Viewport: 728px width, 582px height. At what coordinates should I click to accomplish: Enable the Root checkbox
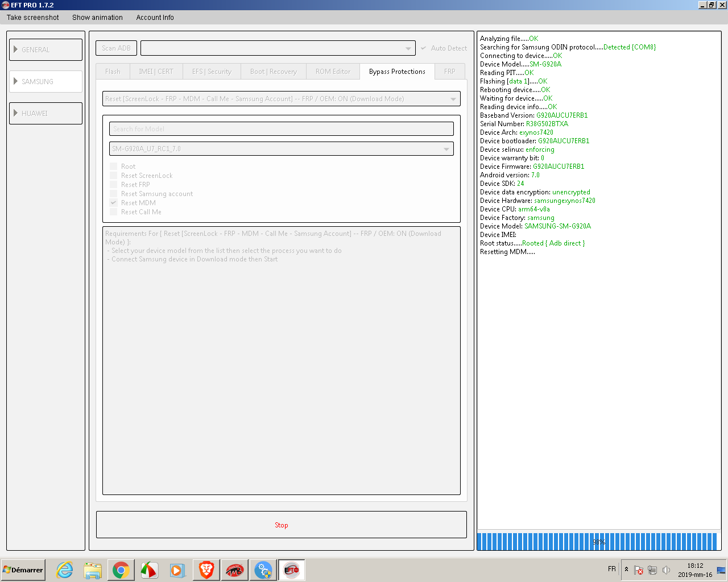114,167
